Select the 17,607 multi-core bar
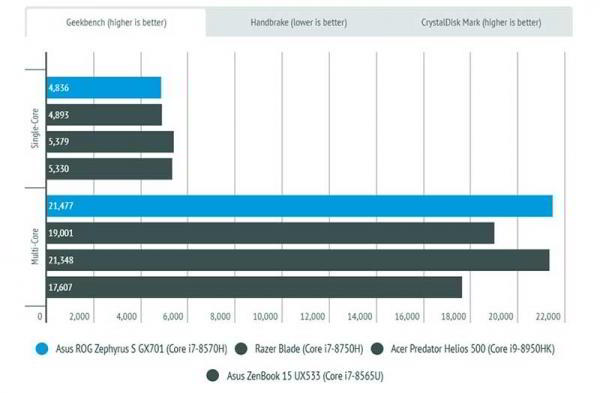The height and width of the screenshot is (393, 600). 254,287
